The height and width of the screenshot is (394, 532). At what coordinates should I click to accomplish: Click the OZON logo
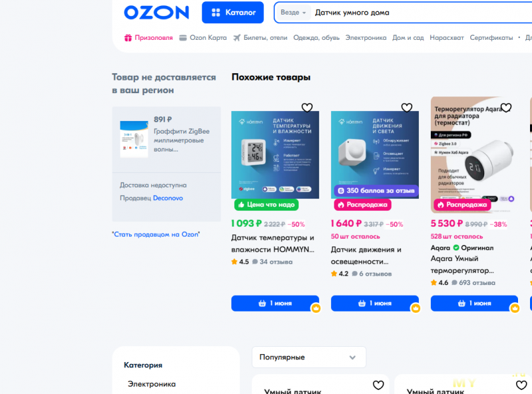tap(156, 13)
